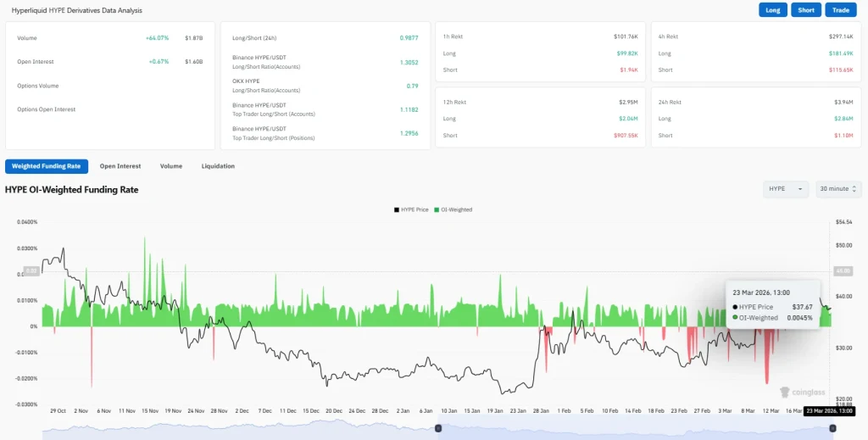This screenshot has width=868, height=440.
Task: Click the $54.54 price axis label
Action: (x=844, y=222)
